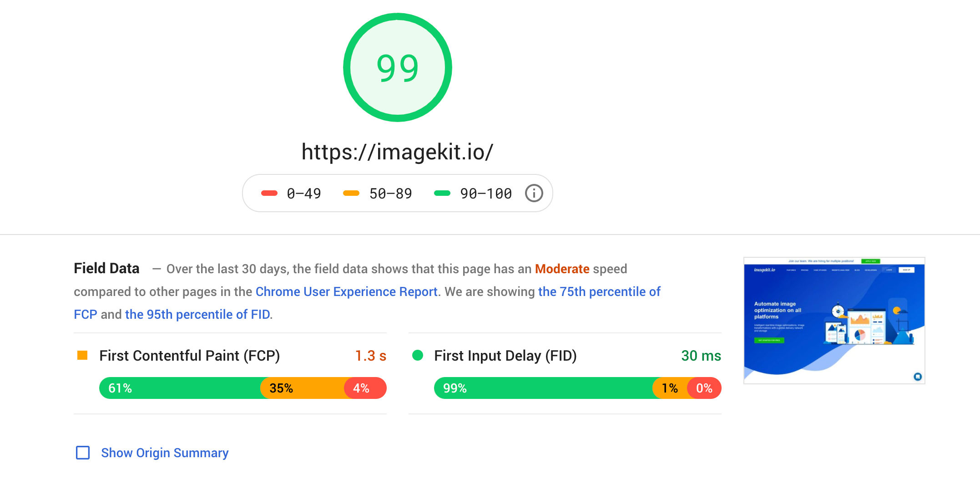
Task: Open the Chrome User Experience Report
Action: (346, 291)
